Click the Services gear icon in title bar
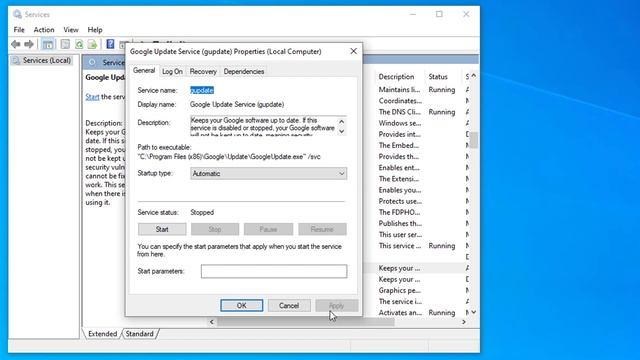 (x=17, y=14)
